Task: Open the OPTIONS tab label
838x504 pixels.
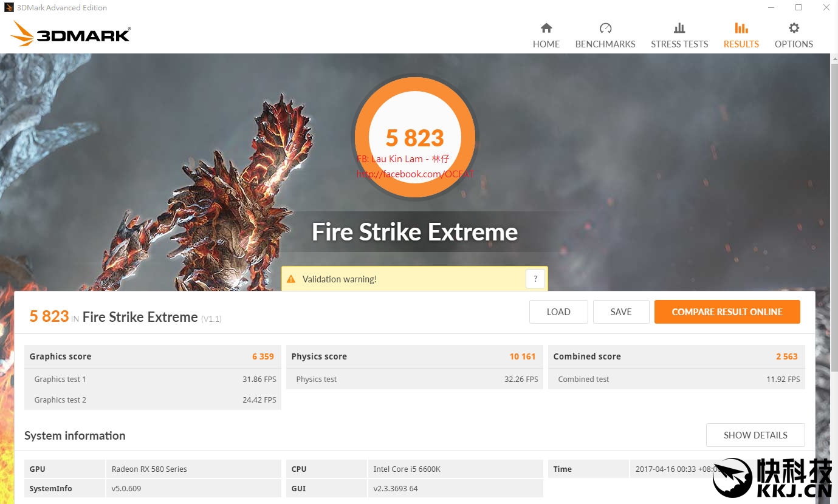Action: pyautogui.click(x=794, y=44)
